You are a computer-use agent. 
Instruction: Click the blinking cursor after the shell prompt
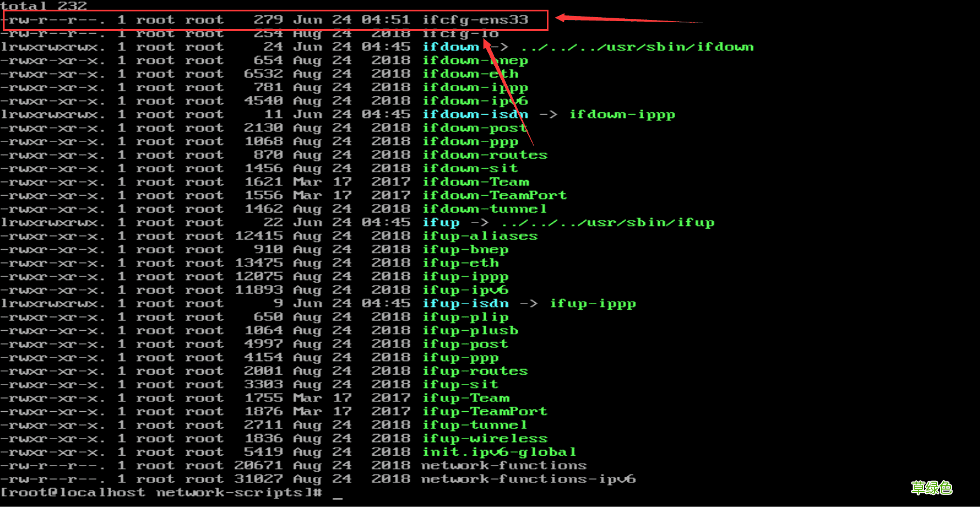coord(338,494)
